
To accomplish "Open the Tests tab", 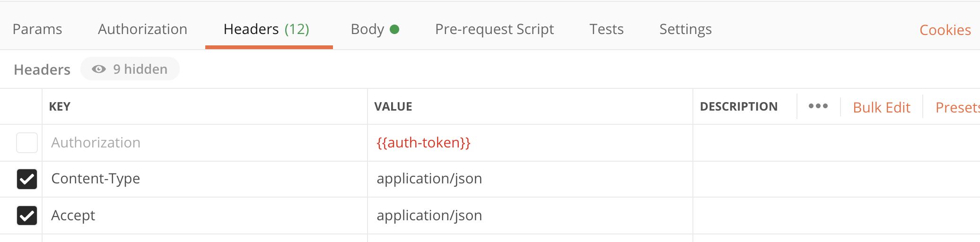I will click(606, 29).
